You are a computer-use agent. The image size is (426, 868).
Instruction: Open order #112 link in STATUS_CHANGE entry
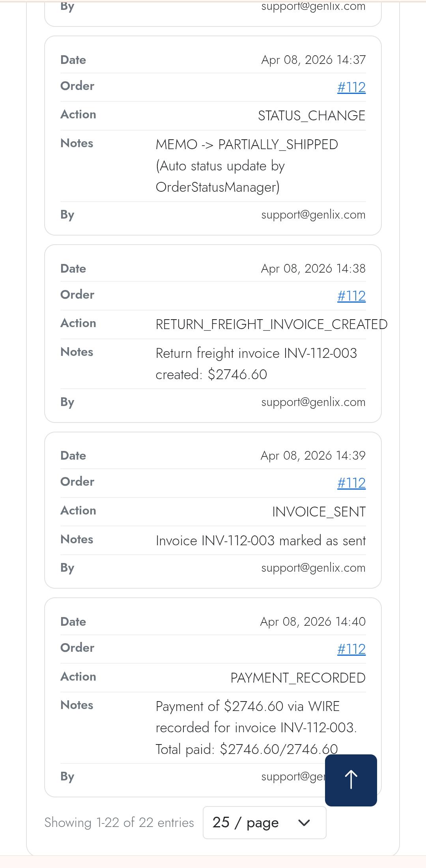click(351, 87)
